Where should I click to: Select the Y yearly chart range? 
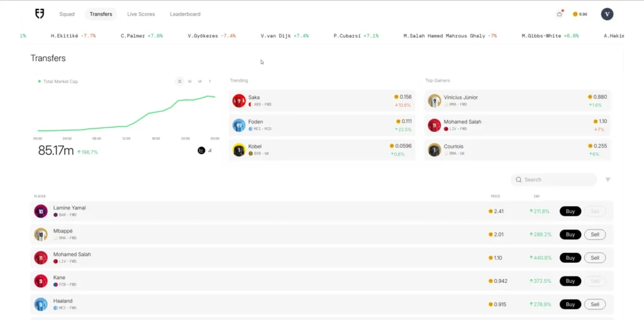point(209,81)
